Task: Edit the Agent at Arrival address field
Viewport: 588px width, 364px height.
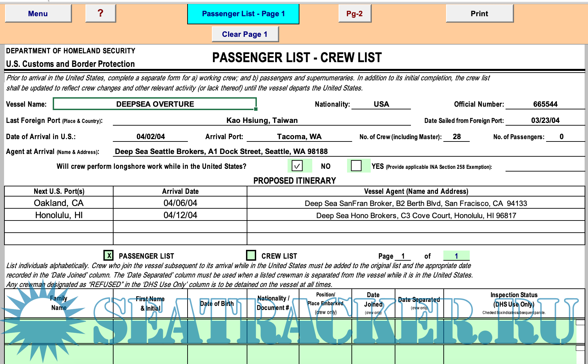Action: tap(348, 152)
